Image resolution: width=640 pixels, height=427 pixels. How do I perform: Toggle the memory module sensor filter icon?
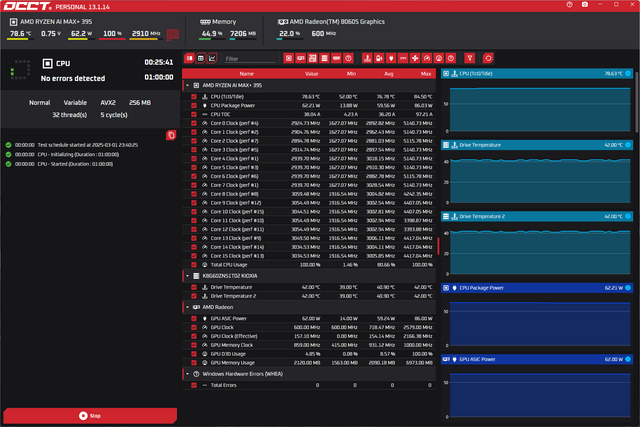click(336, 58)
